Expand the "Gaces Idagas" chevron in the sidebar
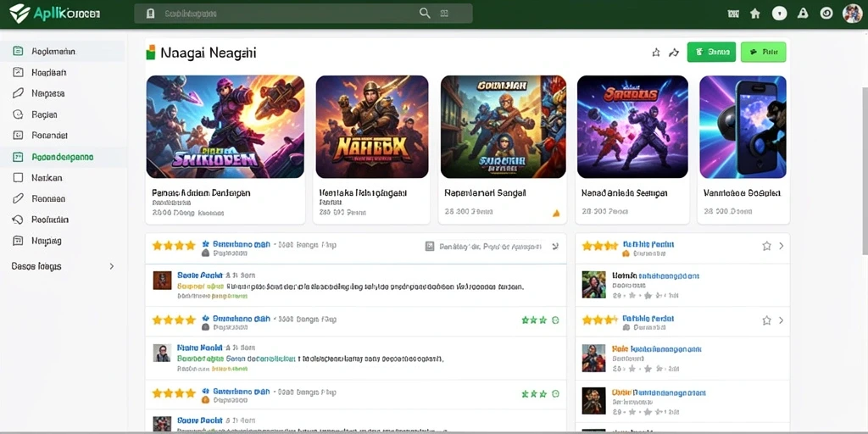868x434 pixels. tap(111, 266)
